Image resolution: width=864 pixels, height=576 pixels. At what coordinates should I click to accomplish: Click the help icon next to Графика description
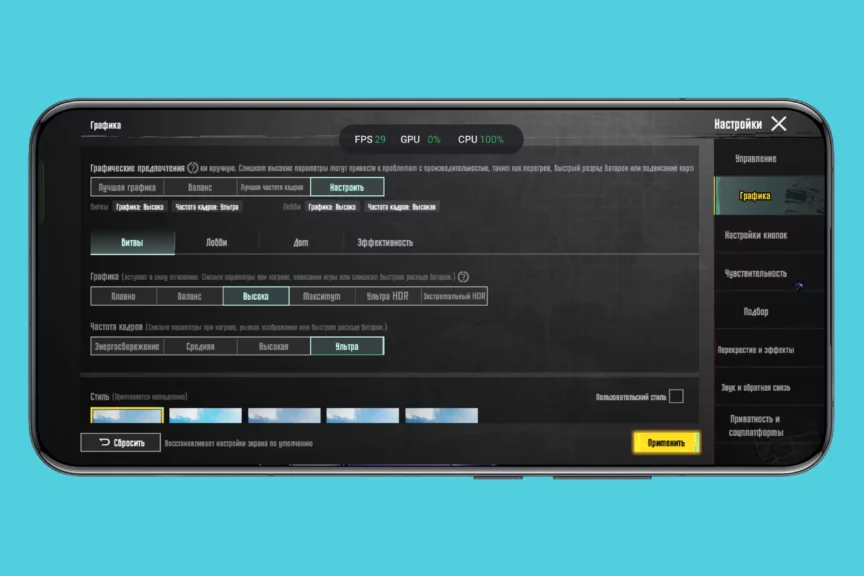463,276
